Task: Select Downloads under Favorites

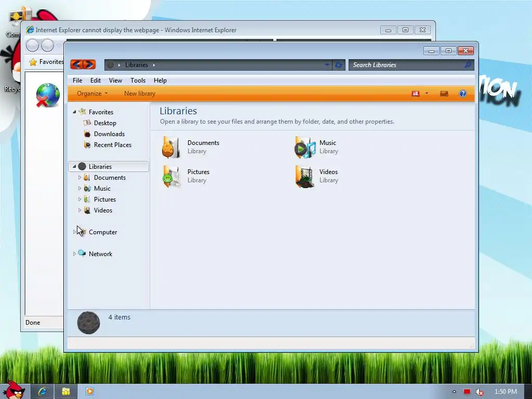Action: point(109,134)
